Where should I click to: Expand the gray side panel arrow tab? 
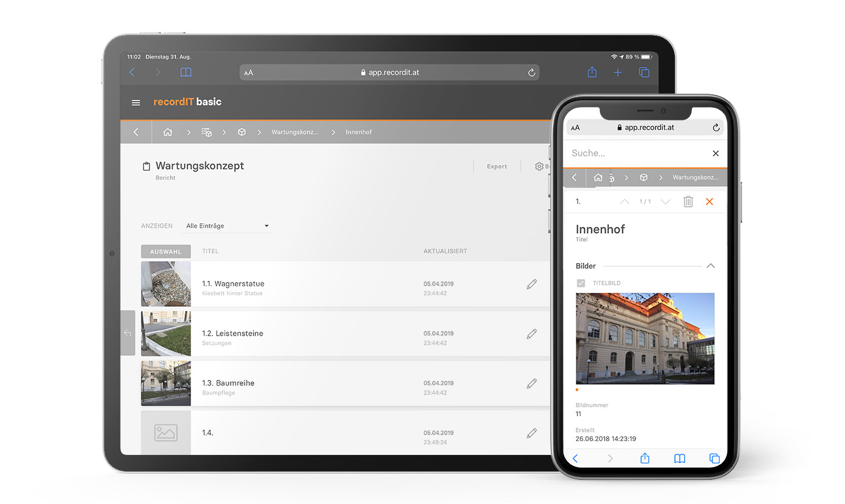click(x=128, y=333)
